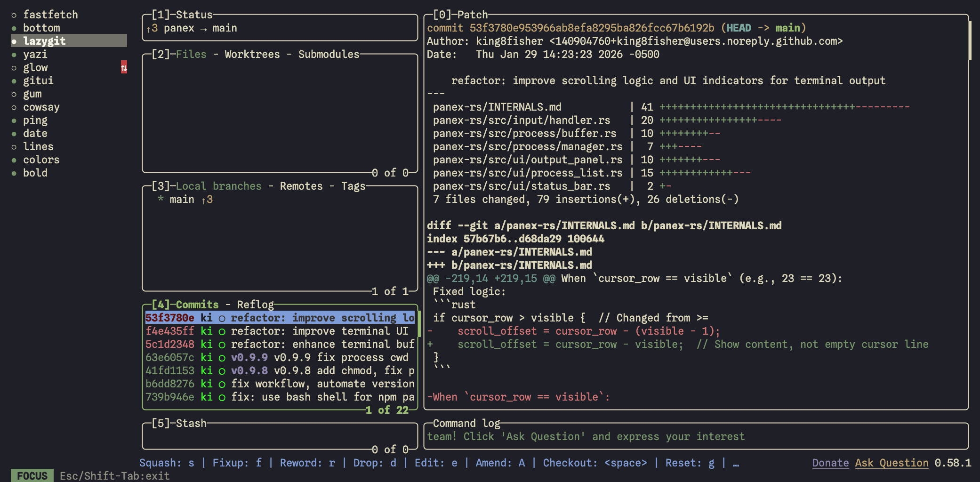
Task: Click the Ask Question link
Action: click(x=892, y=463)
